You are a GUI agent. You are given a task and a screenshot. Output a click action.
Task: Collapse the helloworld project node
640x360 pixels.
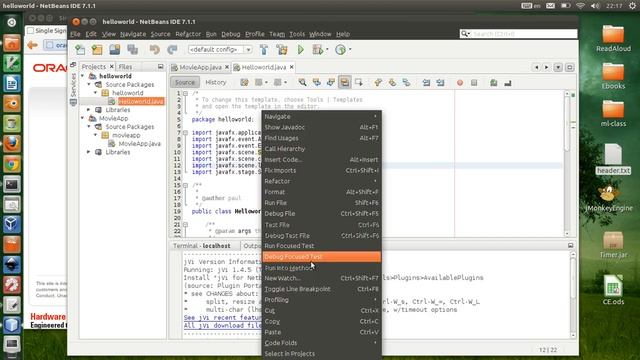click(83, 76)
